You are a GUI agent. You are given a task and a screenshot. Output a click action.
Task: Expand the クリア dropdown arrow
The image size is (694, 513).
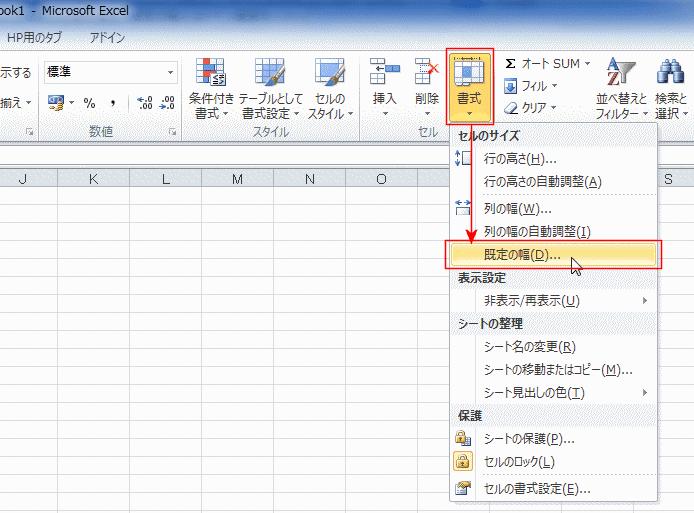(x=553, y=108)
